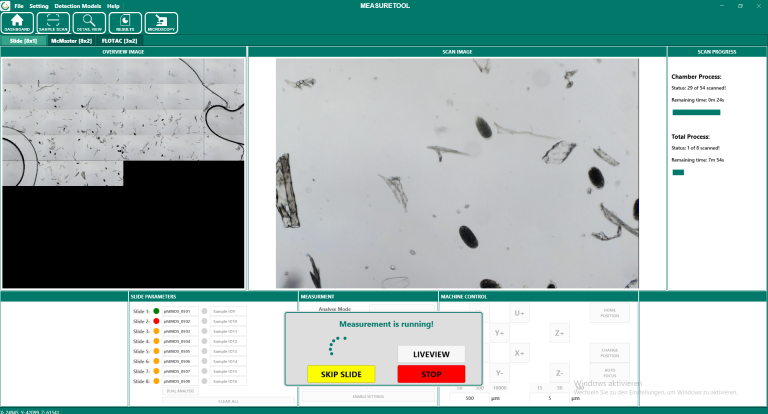The height and width of the screenshot is (414, 768).
Task: Click the green Slide 1 status indicator
Action: pos(157,311)
